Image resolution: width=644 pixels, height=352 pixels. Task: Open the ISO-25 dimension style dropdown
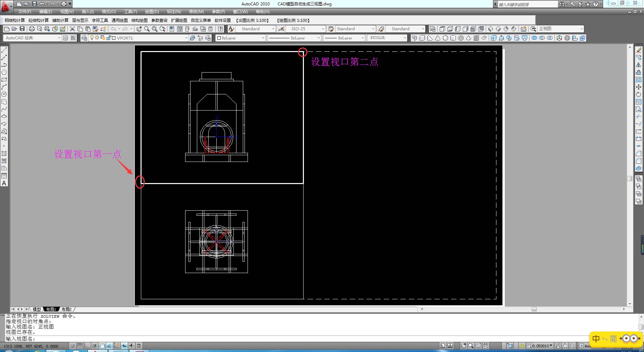306,29
